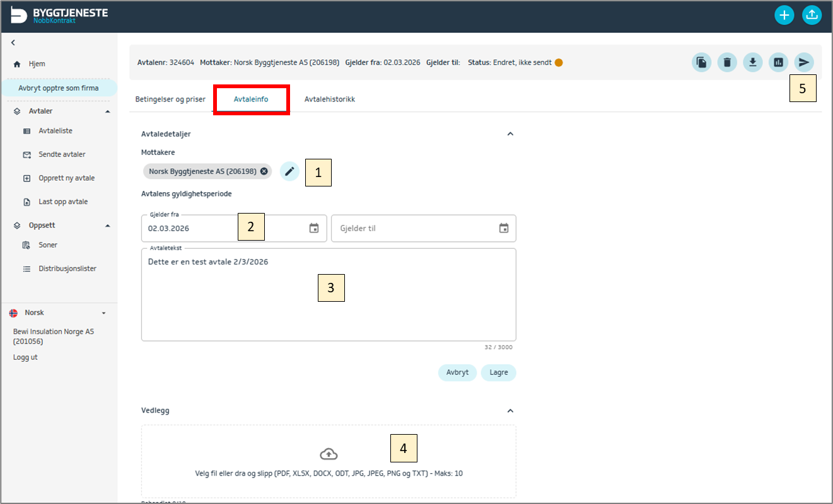Viewport: 833px width, 504px height.
Task: Open the calendar for Gjelder fra
Action: (314, 228)
